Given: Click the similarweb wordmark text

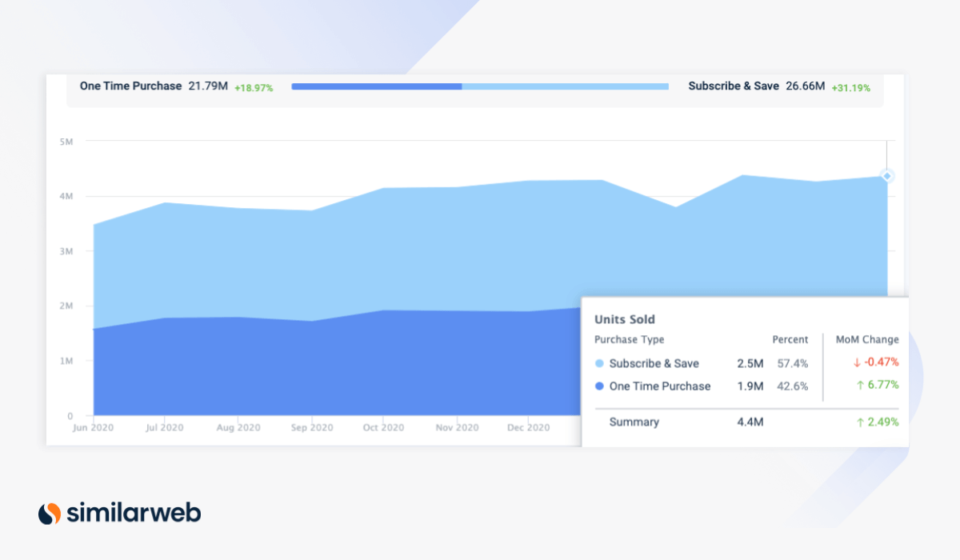Looking at the screenshot, I should tap(134, 513).
